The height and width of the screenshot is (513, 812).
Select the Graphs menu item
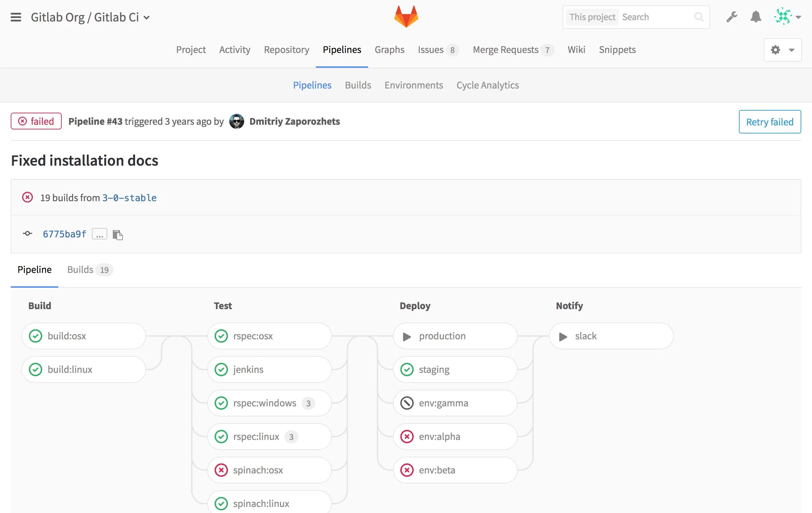[x=390, y=50]
